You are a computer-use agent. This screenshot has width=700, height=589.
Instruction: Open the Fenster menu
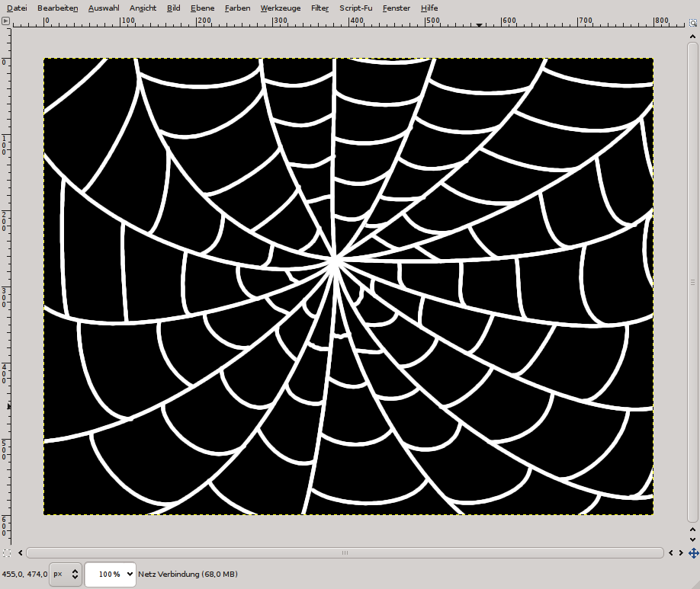pyautogui.click(x=397, y=8)
